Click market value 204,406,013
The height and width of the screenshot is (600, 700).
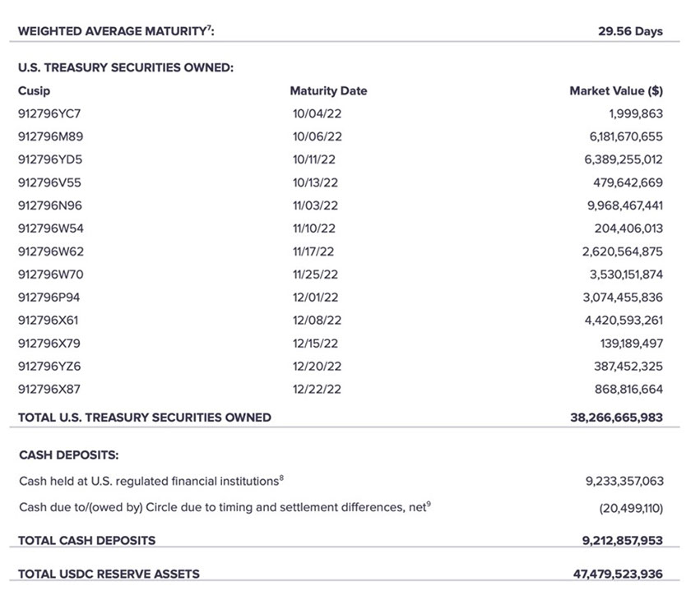point(628,228)
